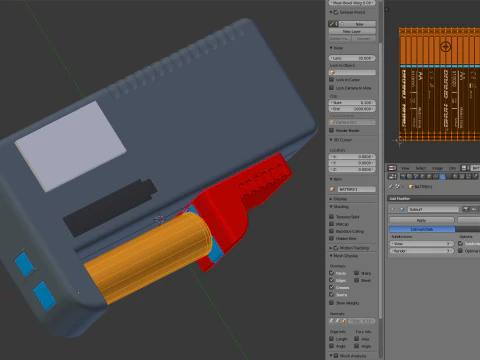The width and height of the screenshot is (480, 360).
Task: Open the View menu in UV editor
Action: 405,168
